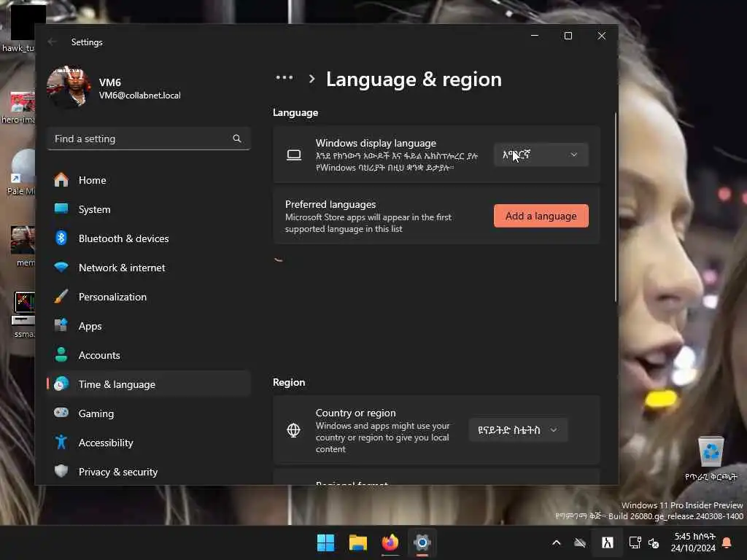Open the Windows Start menu
The height and width of the screenshot is (560, 747).
click(x=326, y=542)
